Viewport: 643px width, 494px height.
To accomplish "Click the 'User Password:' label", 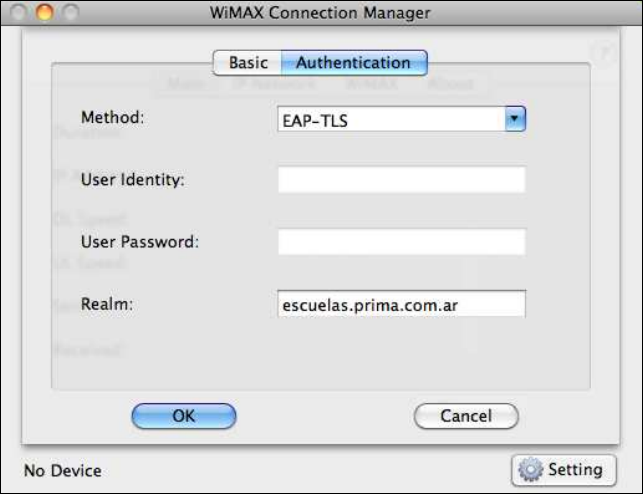I will [x=140, y=242].
